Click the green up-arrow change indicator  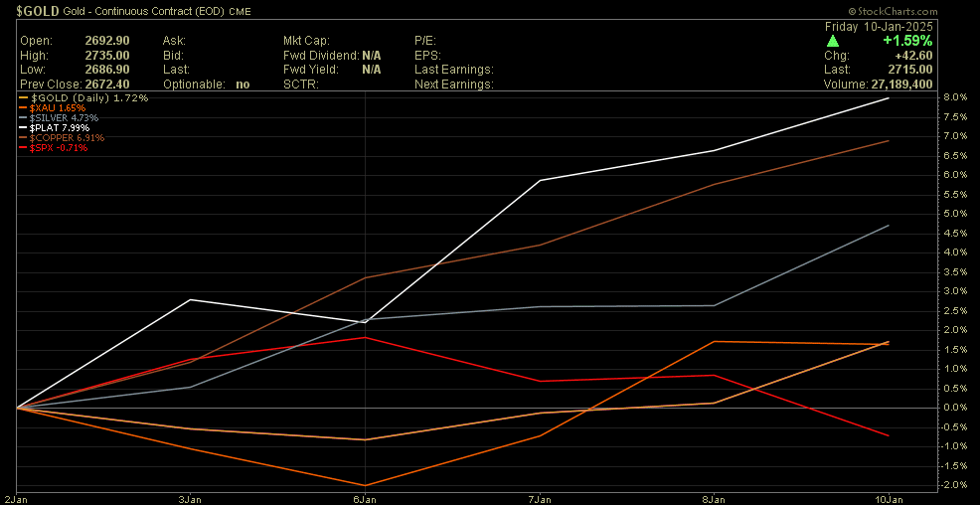pyautogui.click(x=833, y=41)
